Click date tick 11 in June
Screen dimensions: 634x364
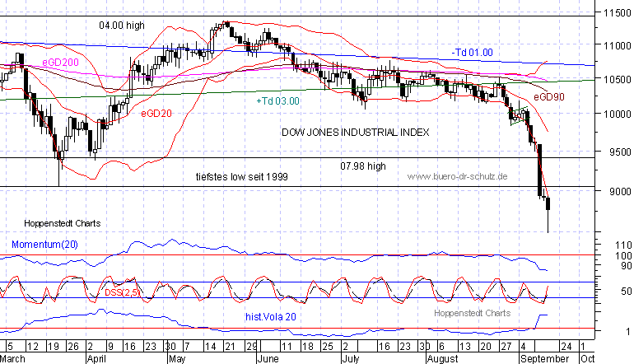point(286,347)
